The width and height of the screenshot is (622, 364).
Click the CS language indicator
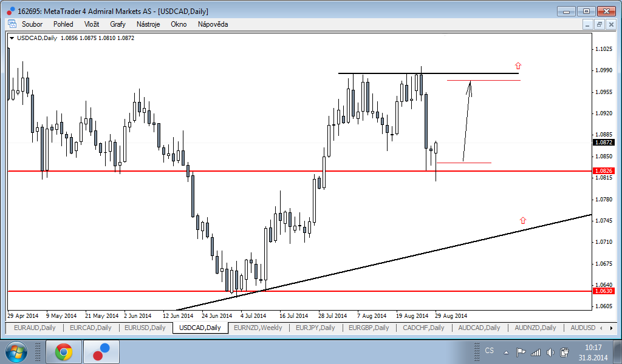[489, 351]
